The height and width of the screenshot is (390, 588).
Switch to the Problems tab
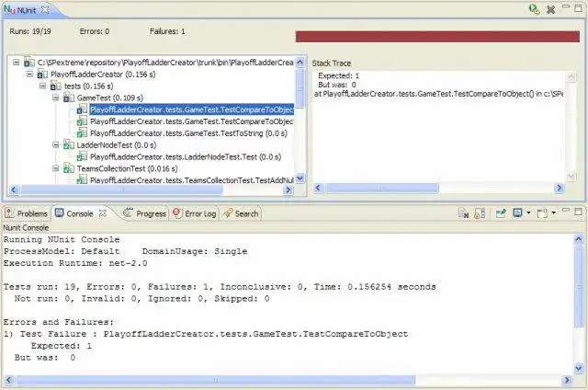point(27,213)
